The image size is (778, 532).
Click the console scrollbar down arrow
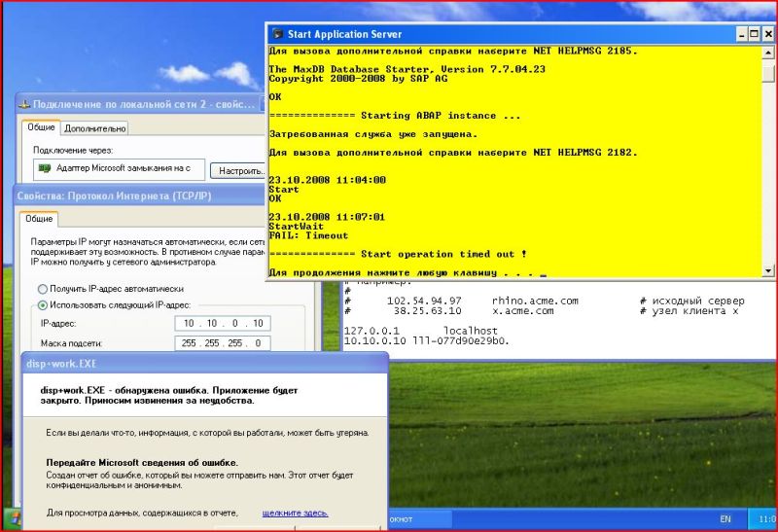(767, 270)
